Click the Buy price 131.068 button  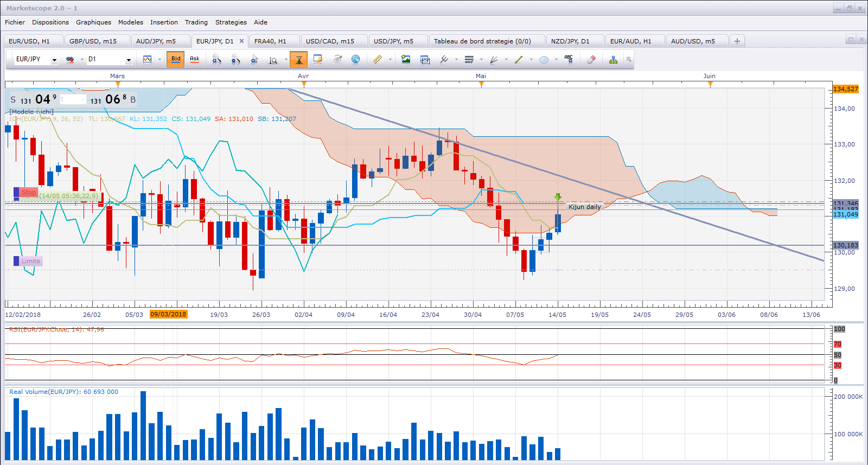coord(113,99)
